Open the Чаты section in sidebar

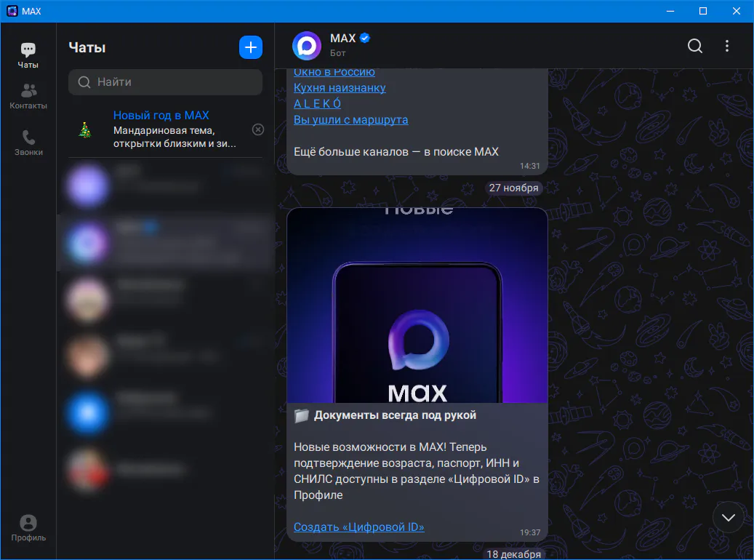[x=28, y=55]
